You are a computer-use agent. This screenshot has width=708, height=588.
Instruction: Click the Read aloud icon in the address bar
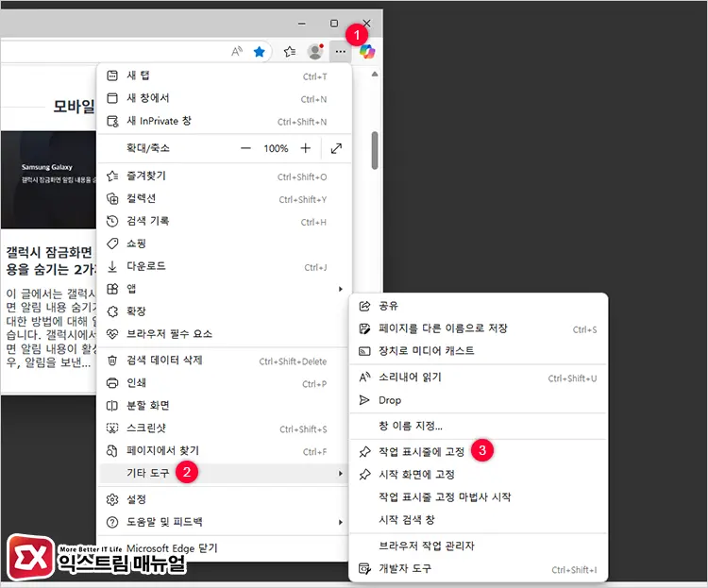(x=237, y=52)
